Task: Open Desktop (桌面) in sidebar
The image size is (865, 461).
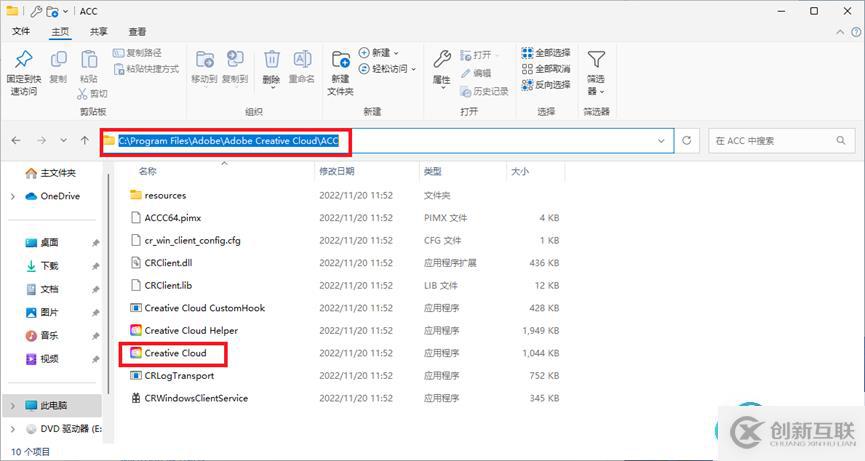Action: [42, 243]
